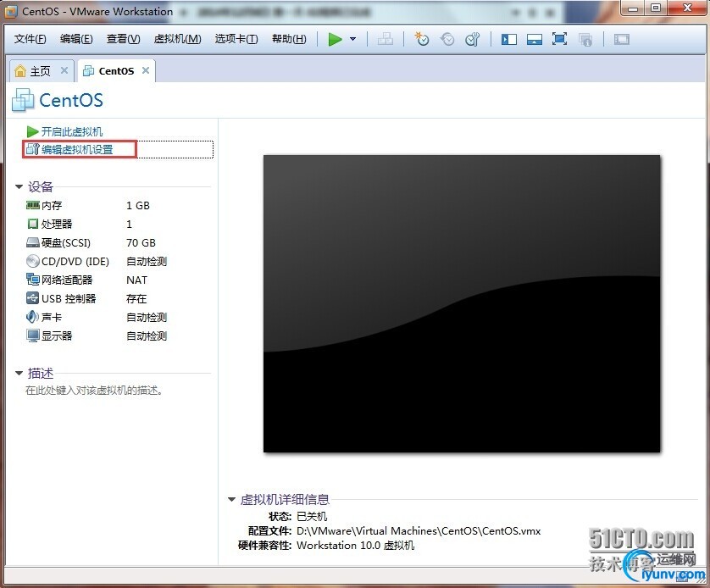This screenshot has width=710, height=588.
Task: Click the VM icon on CentOS tab
Action: click(x=89, y=70)
